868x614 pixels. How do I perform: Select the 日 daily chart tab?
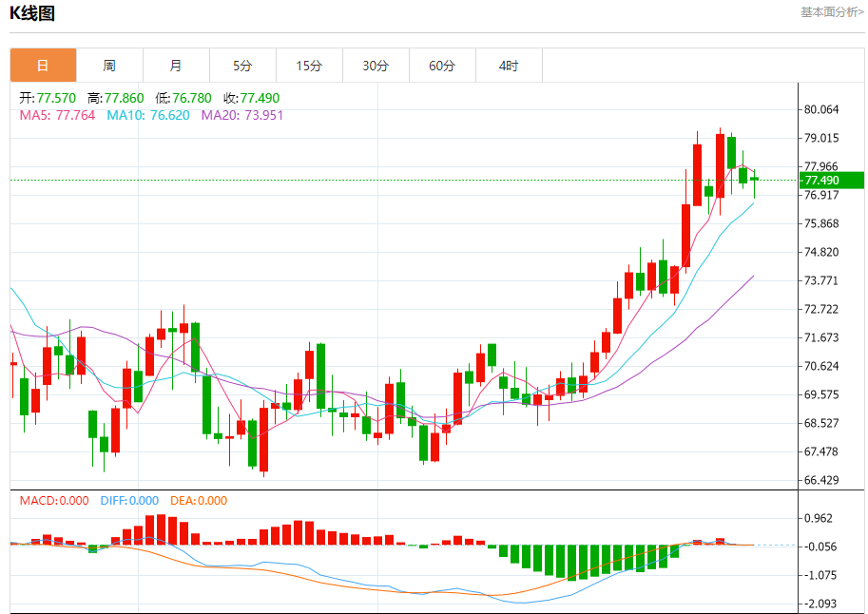click(x=43, y=66)
